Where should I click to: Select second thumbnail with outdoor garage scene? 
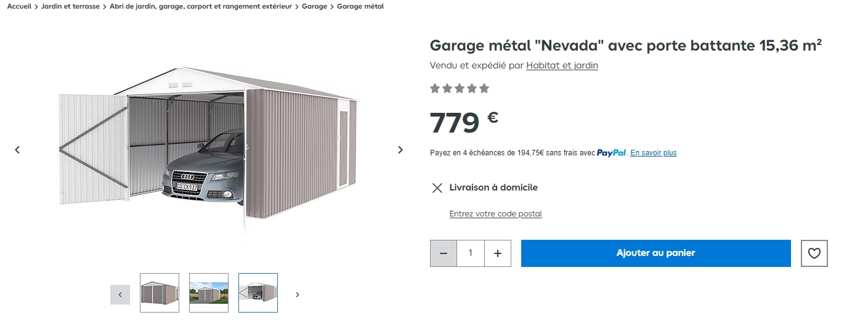click(x=209, y=293)
